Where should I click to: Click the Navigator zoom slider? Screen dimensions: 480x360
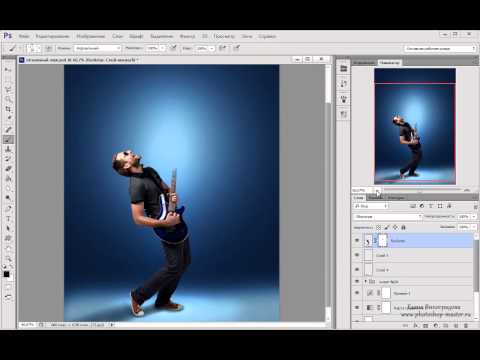(423, 190)
